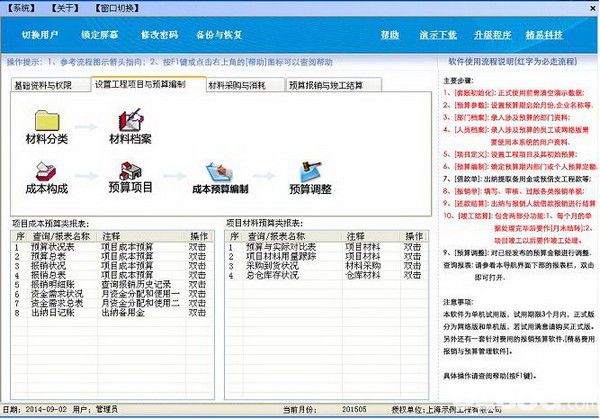This screenshot has width=600, height=419.
Task: Open the 【关于】 menu
Action: coord(65,8)
